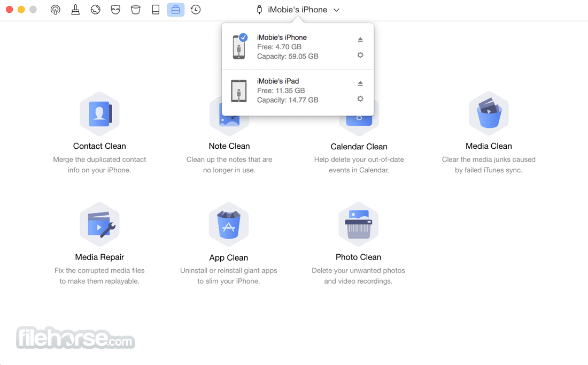This screenshot has height=365, width=588.
Task: Click 'Delete your unwanted photos' description
Action: pyautogui.click(x=359, y=271)
